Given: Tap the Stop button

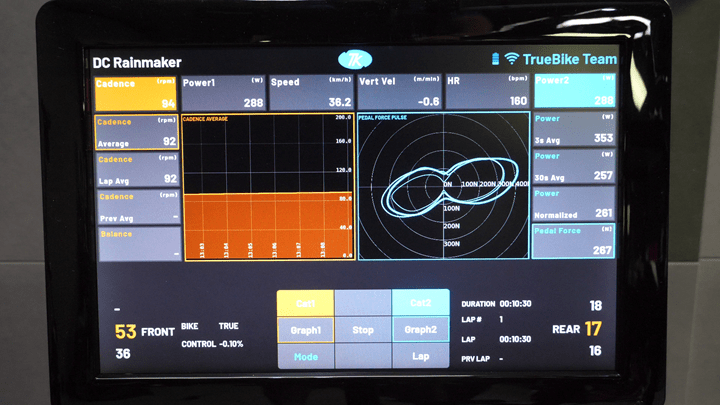Looking at the screenshot, I should [363, 330].
